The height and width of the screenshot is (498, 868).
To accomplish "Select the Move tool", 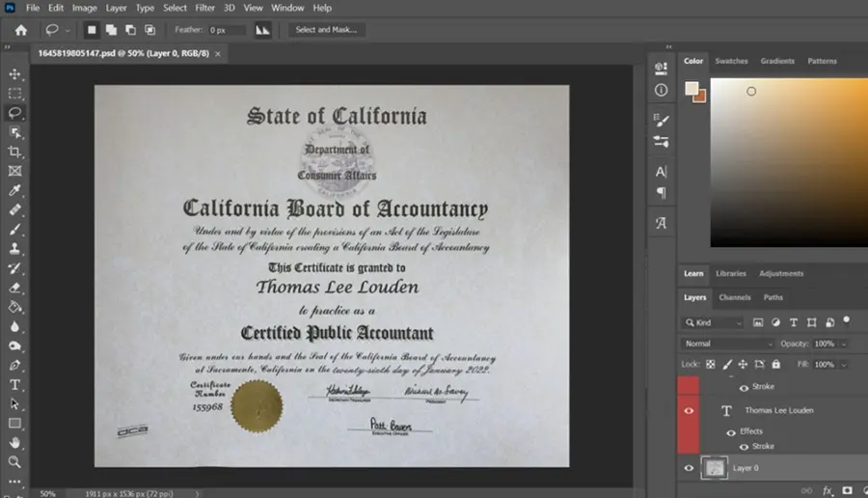I will 14,74.
